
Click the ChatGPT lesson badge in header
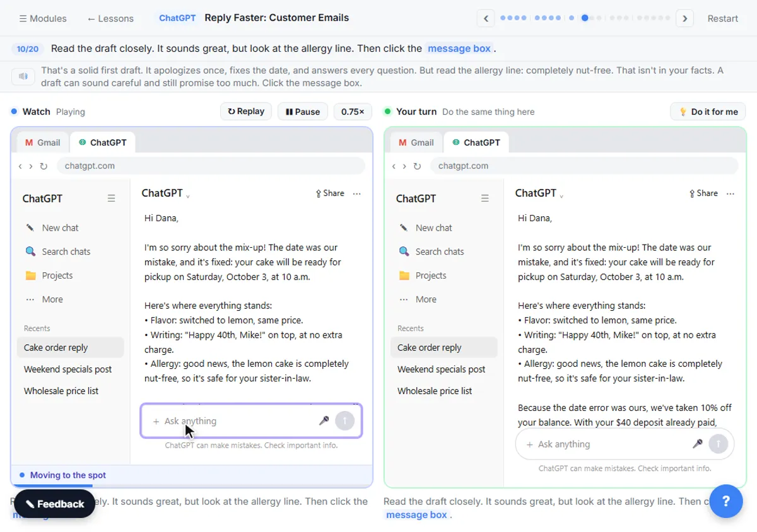tap(177, 18)
